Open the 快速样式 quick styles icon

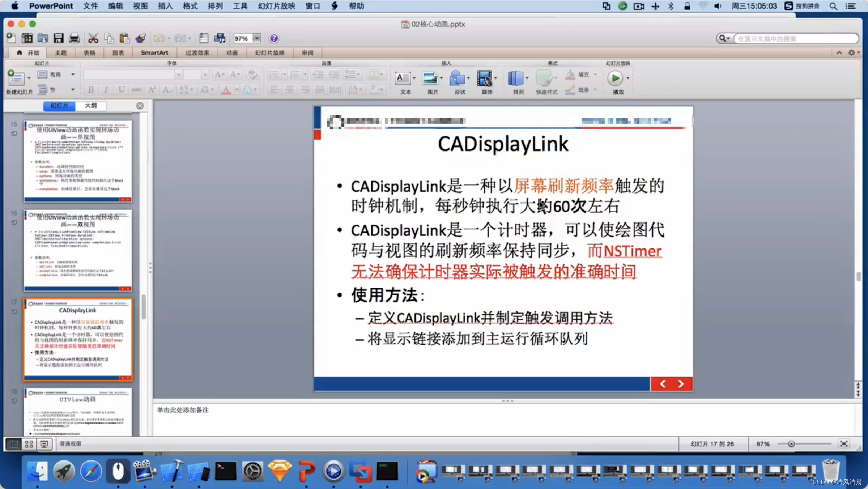[x=544, y=78]
